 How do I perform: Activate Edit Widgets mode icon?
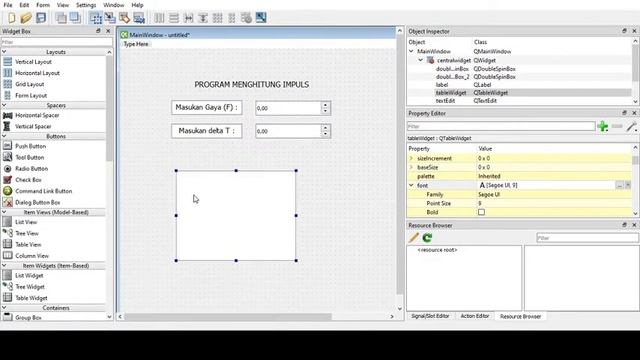click(96, 18)
